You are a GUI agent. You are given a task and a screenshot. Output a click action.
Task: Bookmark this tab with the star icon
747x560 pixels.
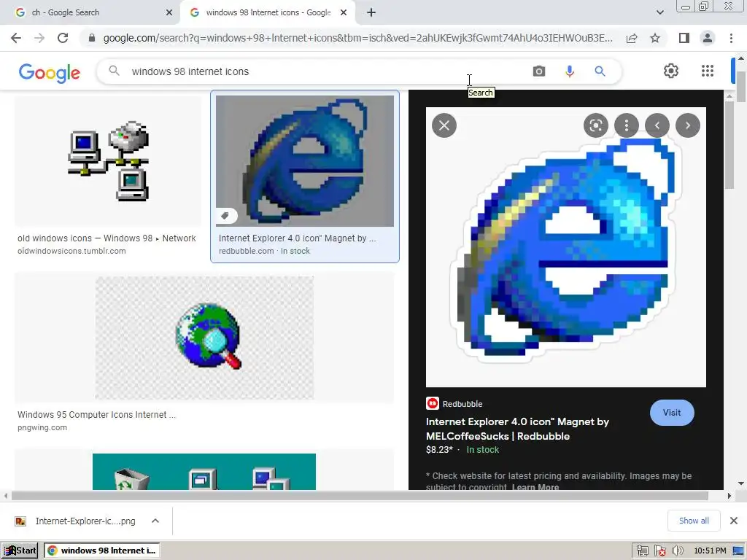click(x=655, y=38)
